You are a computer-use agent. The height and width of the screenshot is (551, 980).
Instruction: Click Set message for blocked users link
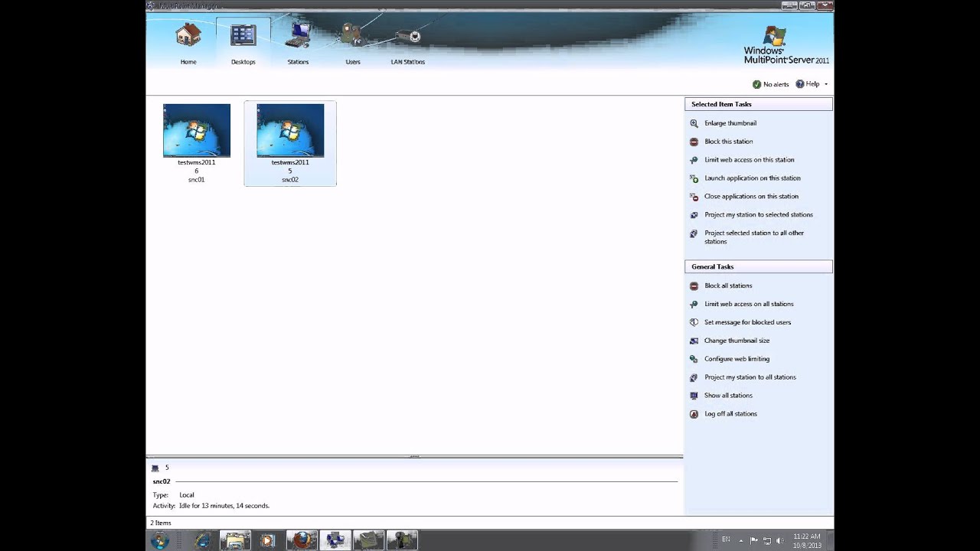[747, 322]
